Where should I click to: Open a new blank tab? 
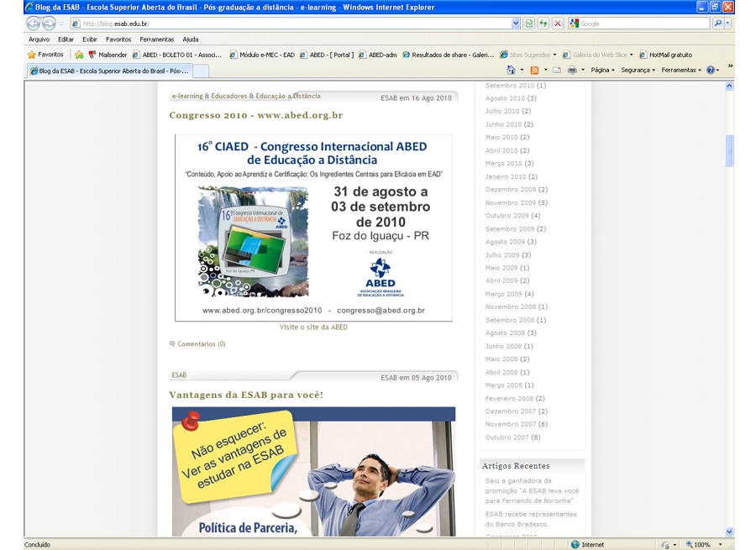coord(201,71)
